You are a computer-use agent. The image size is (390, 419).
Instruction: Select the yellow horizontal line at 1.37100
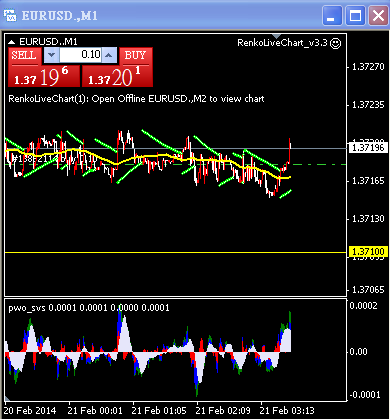[x=176, y=253]
